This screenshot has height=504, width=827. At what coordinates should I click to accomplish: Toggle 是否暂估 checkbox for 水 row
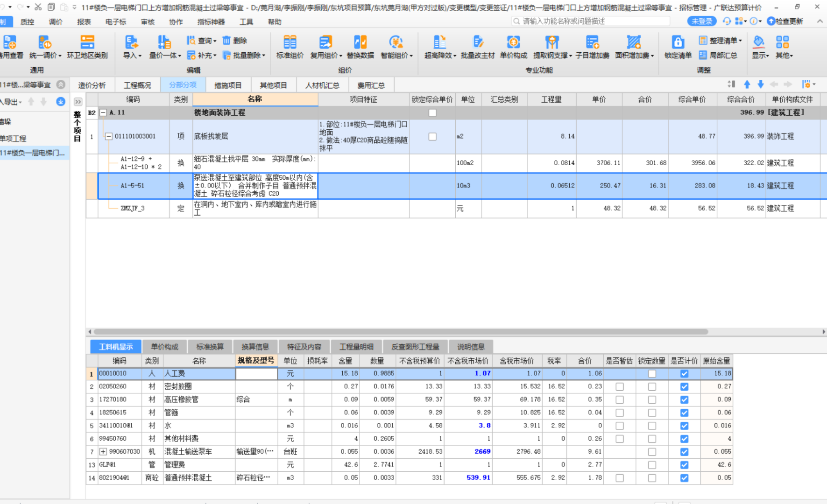(620, 426)
